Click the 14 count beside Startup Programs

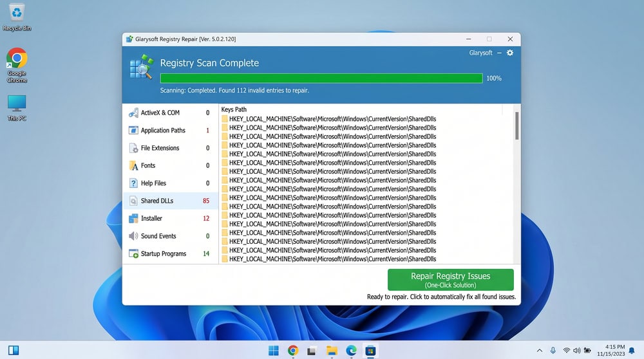click(206, 254)
